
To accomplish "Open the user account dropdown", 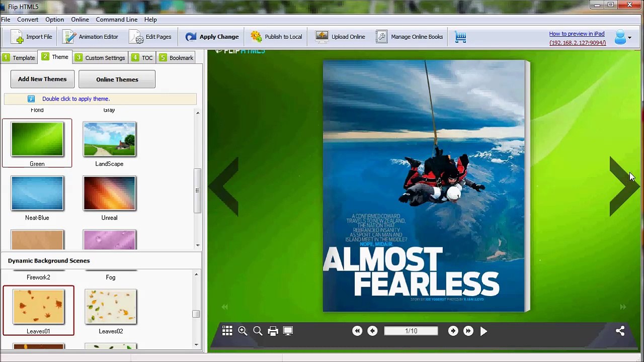I will pyautogui.click(x=623, y=37).
